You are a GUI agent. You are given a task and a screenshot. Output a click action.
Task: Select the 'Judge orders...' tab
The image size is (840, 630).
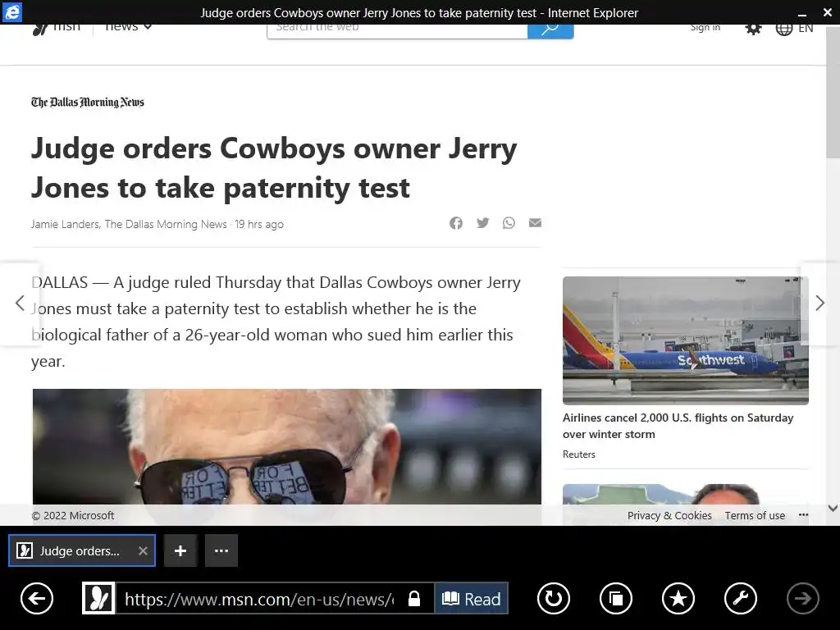pyautogui.click(x=80, y=550)
